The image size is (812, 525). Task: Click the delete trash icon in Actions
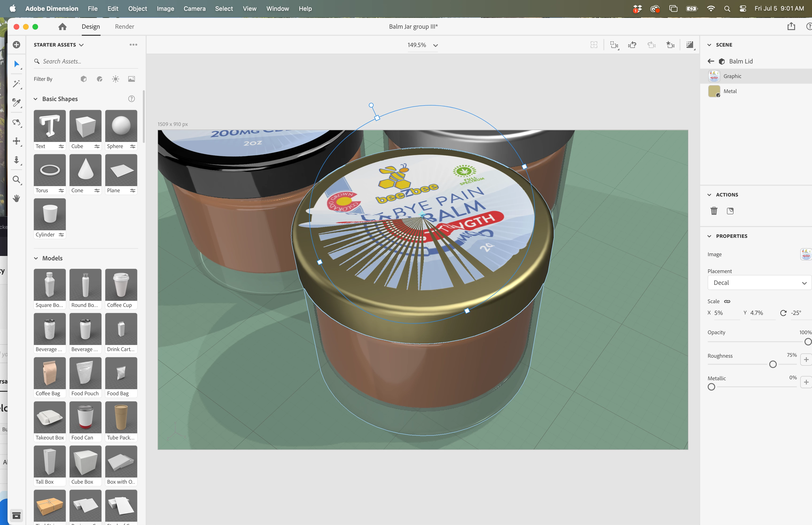[714, 211]
